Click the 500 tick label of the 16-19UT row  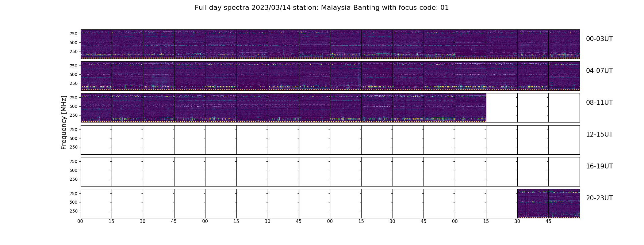73,170
